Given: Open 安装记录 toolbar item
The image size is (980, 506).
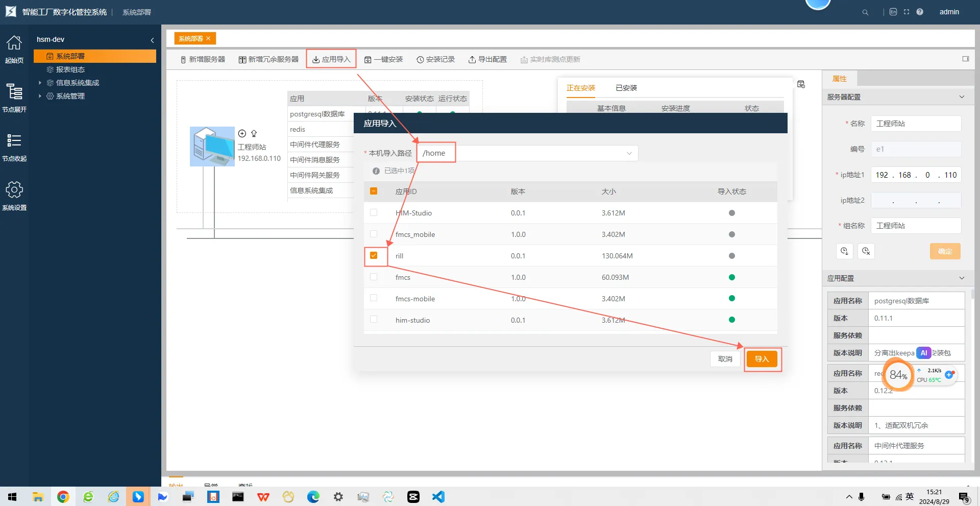Looking at the screenshot, I should coord(435,59).
